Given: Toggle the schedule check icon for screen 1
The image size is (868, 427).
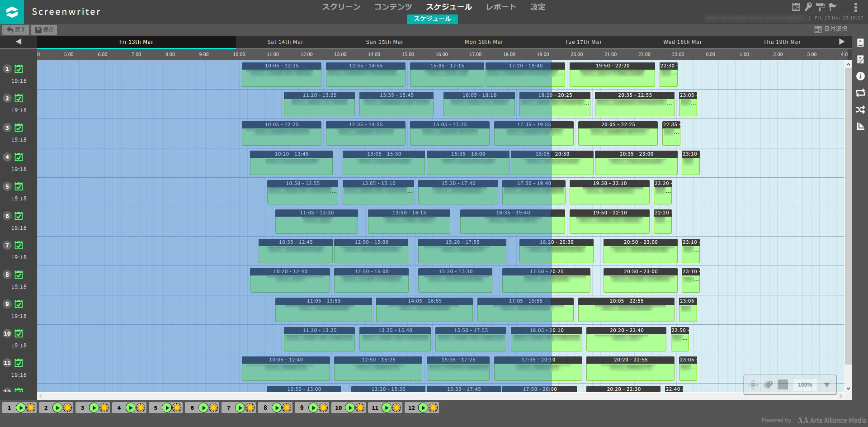Looking at the screenshot, I should point(19,69).
